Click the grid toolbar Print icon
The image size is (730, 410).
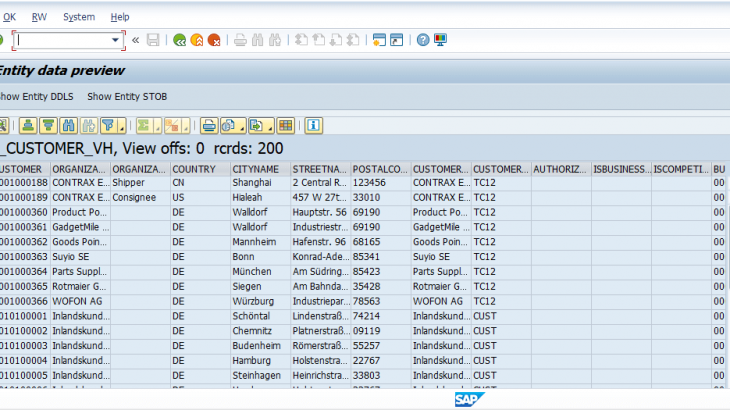coord(209,125)
